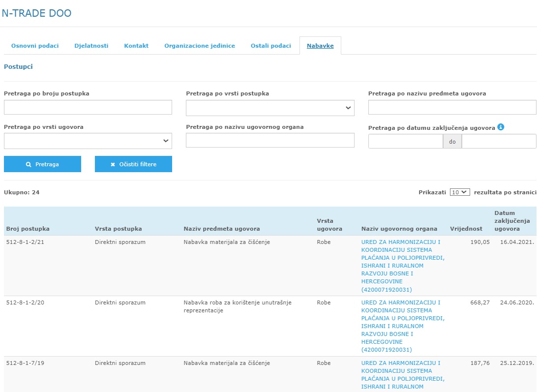Open contracting authority link for procedure 512-8-1-7/19
537x392 pixels.
(402, 375)
